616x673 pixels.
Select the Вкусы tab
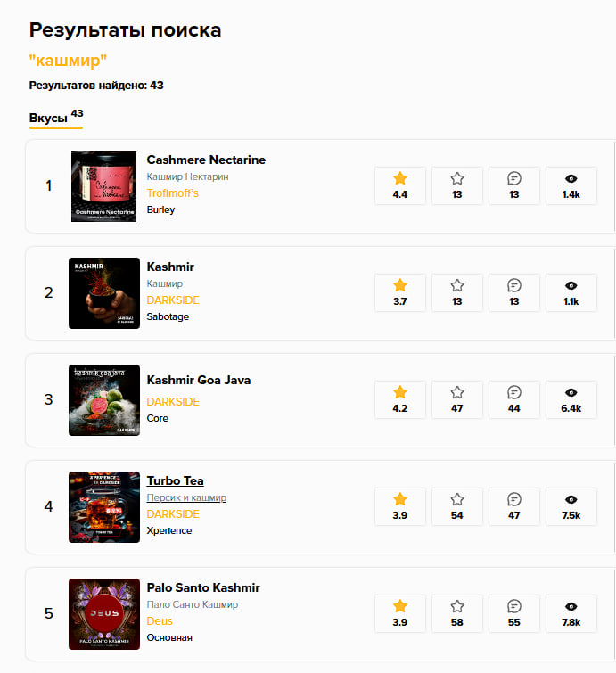pyautogui.click(x=48, y=119)
